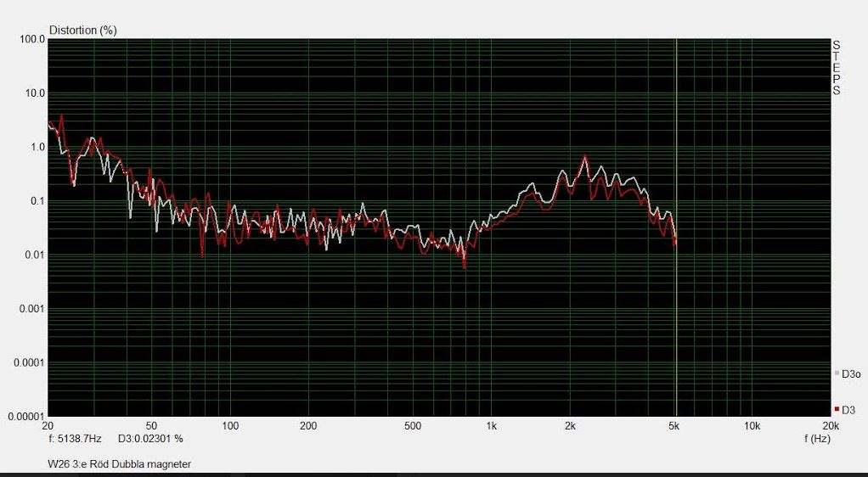Click the 500 tick on frequency axis
The image size is (868, 477).
412,425
